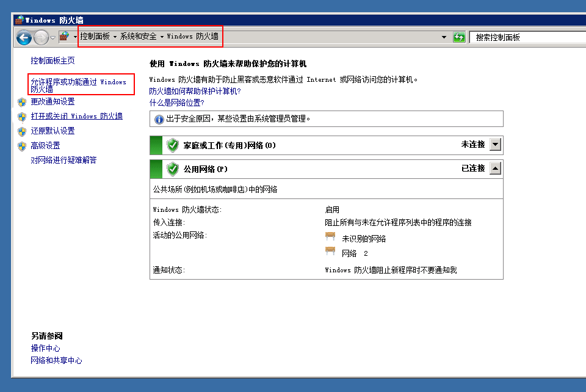The height and width of the screenshot is (392, 586).
Task: Click the blue info icon in the notice bar
Action: click(159, 119)
